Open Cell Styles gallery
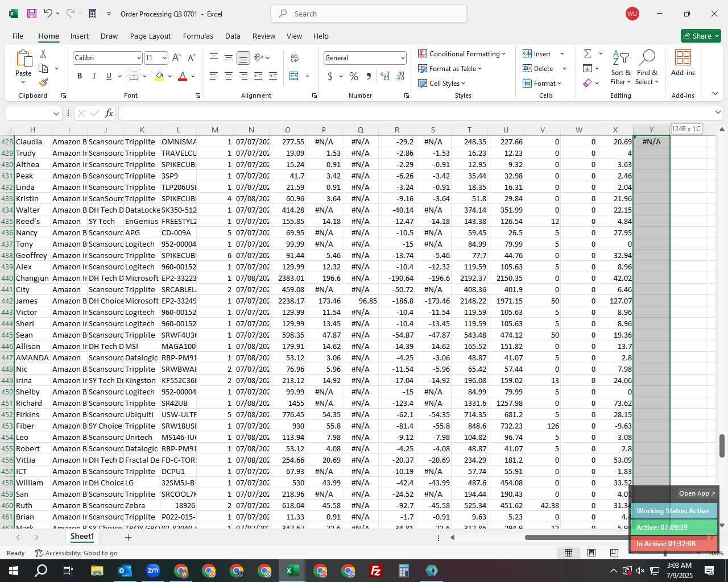The height and width of the screenshot is (582, 728). tap(442, 84)
